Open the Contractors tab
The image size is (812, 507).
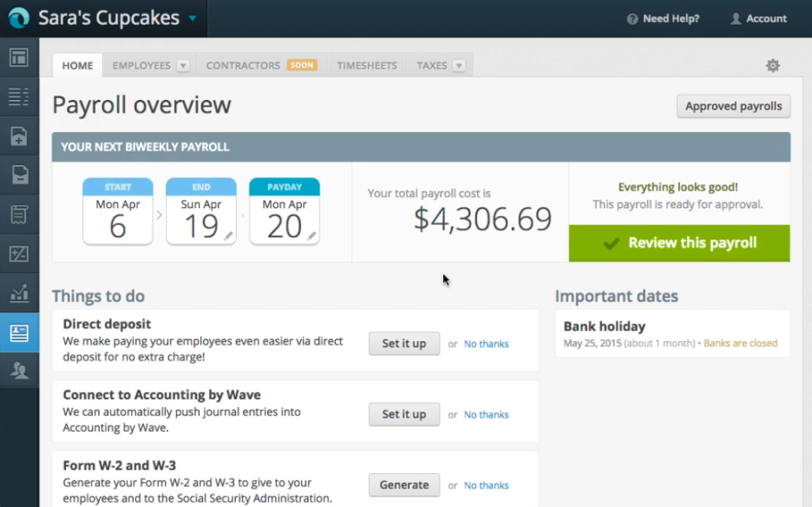click(243, 66)
